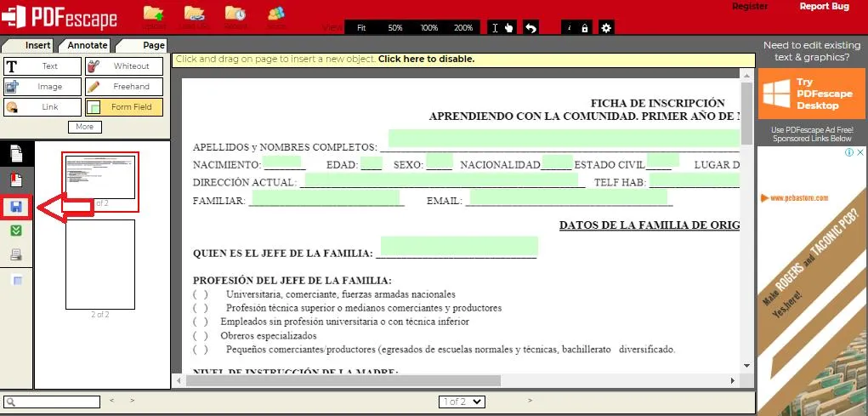The width and height of the screenshot is (868, 416).
Task: Click the PDFescape logo
Action: [60, 17]
